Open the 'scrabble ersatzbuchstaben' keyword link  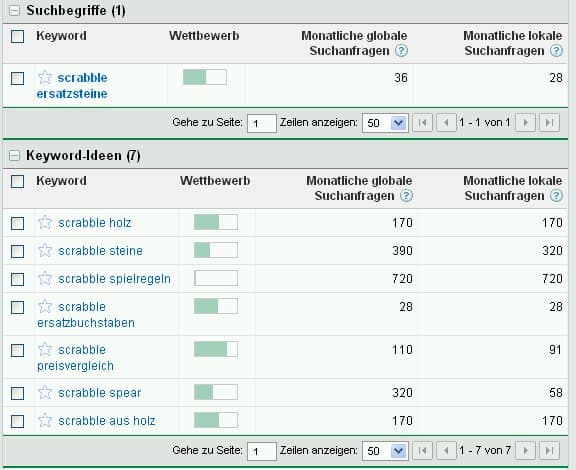click(x=86, y=315)
